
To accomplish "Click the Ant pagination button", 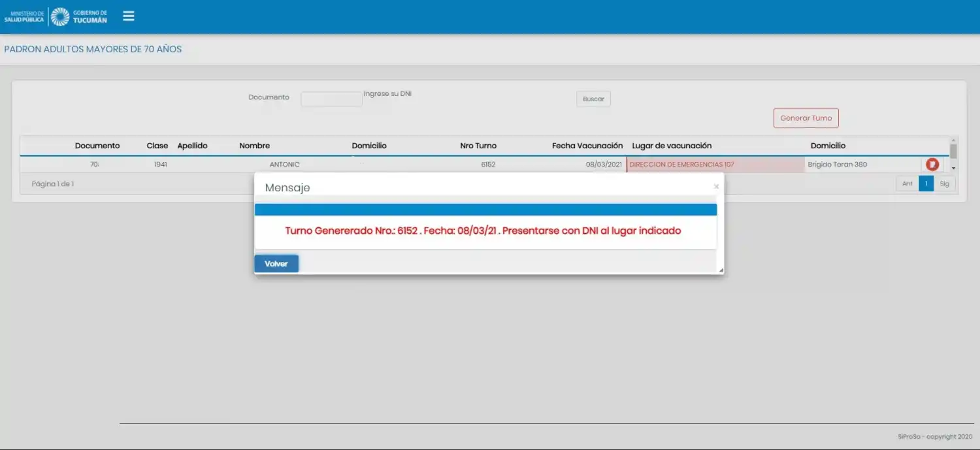I will 907,184.
